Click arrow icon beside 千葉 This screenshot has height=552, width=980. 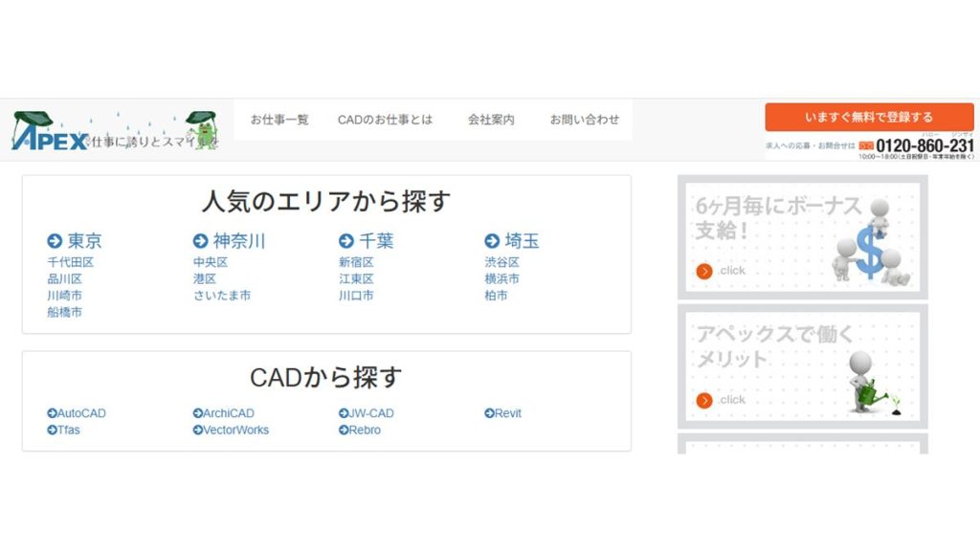pyautogui.click(x=346, y=241)
